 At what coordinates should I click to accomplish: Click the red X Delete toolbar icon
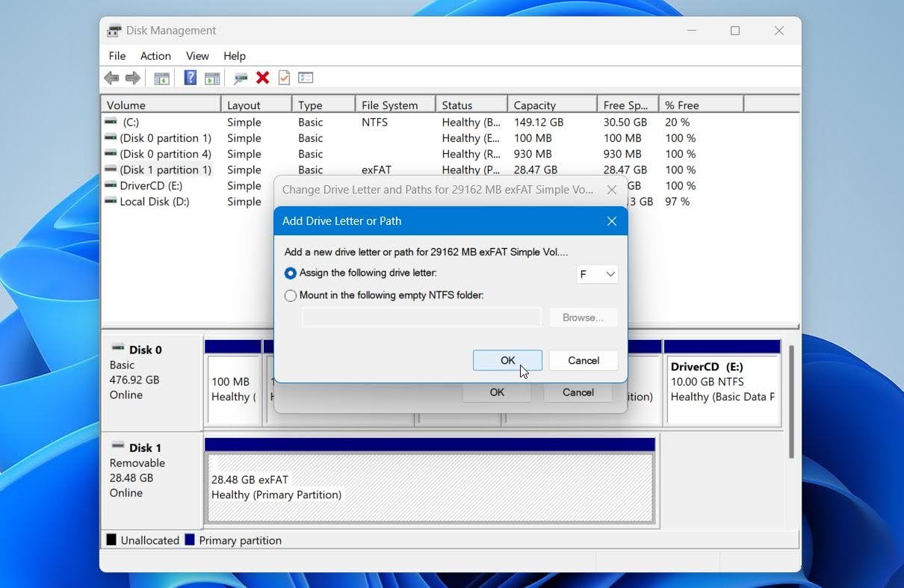point(262,78)
